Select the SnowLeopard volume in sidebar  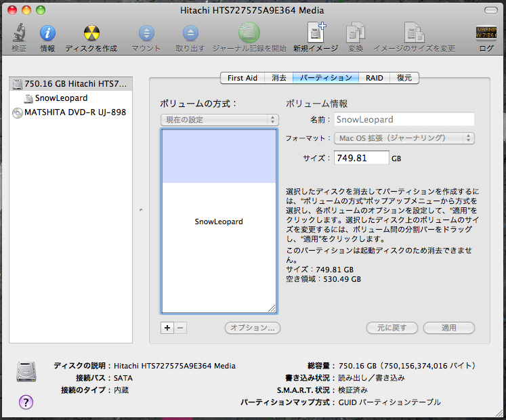[70, 98]
